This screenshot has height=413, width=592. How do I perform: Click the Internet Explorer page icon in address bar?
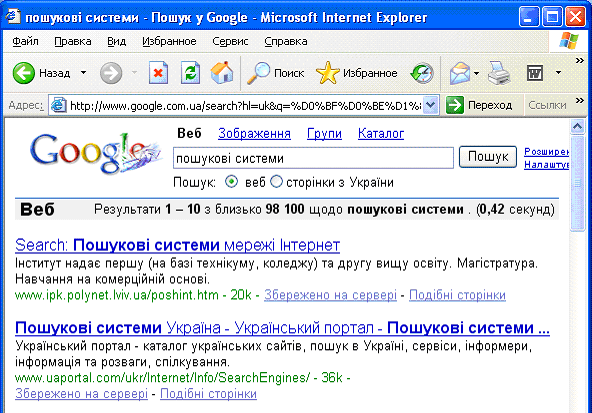pos(59,105)
